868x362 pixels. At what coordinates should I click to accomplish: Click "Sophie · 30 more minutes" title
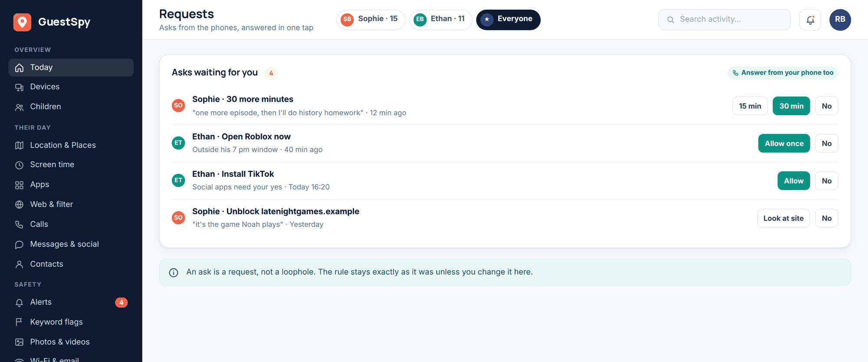coord(243,99)
